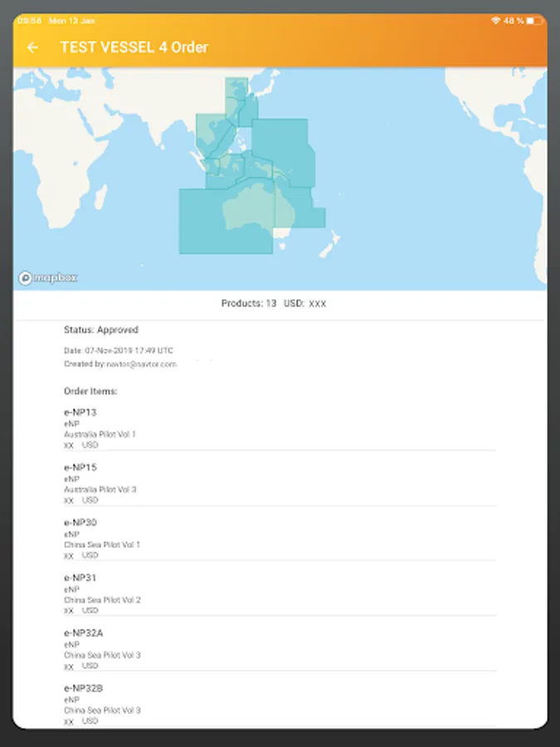Tap the Mapbox logo on map
Image resolution: width=560 pixels, height=747 pixels.
click(x=47, y=278)
